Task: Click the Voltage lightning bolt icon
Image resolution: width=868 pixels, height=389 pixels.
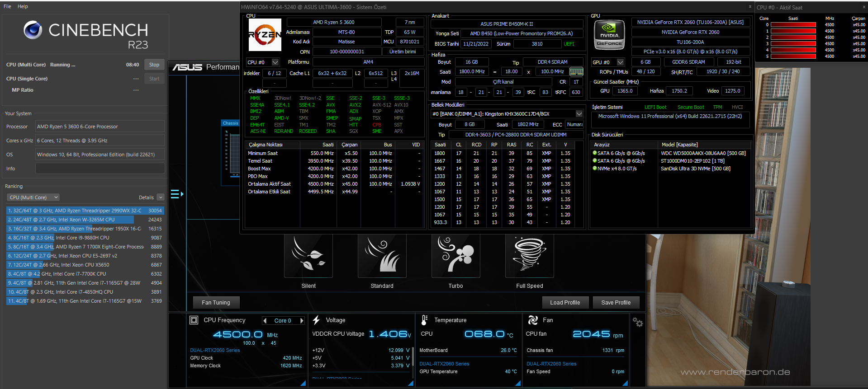Action: point(317,320)
